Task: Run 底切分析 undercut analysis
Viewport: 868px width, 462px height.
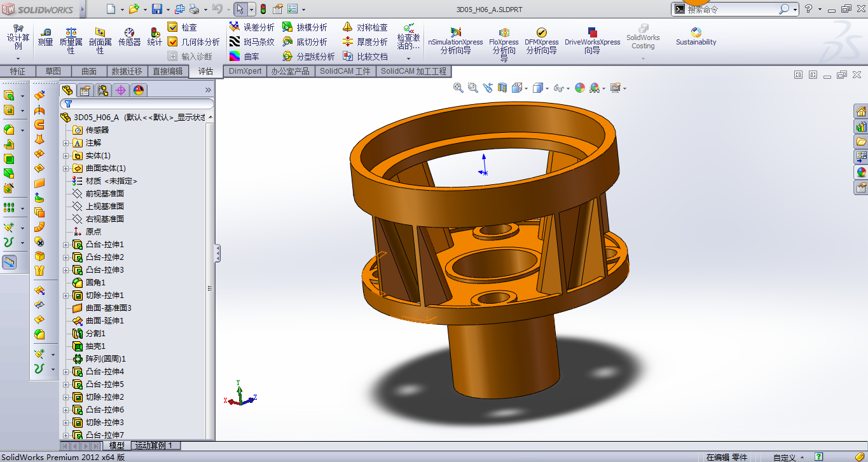Action: (305, 42)
